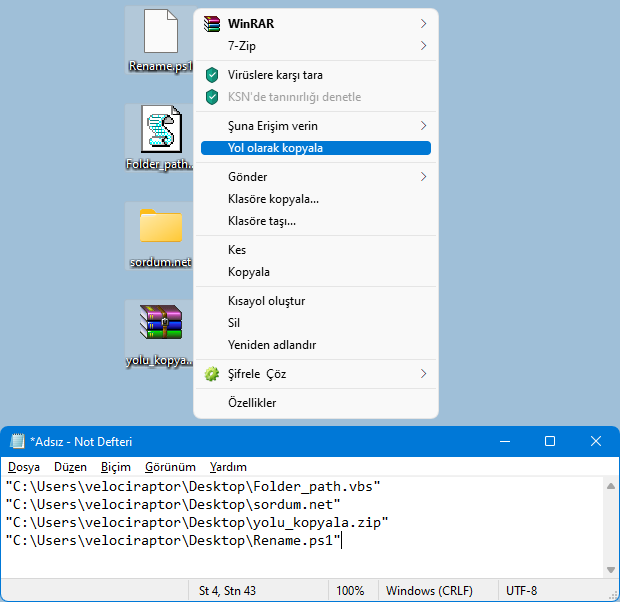Open Özellikler from the context menu
This screenshot has width=620, height=602.
(316, 403)
